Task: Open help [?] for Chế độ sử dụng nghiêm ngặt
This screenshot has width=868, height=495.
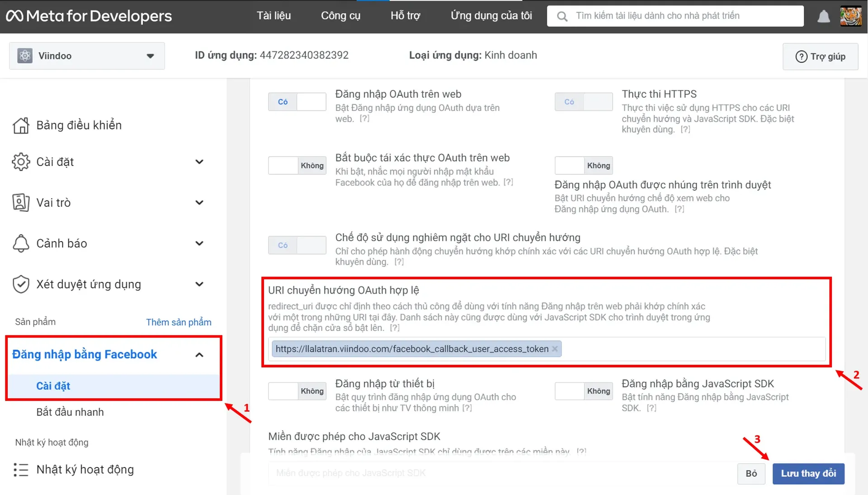Action: click(x=399, y=262)
